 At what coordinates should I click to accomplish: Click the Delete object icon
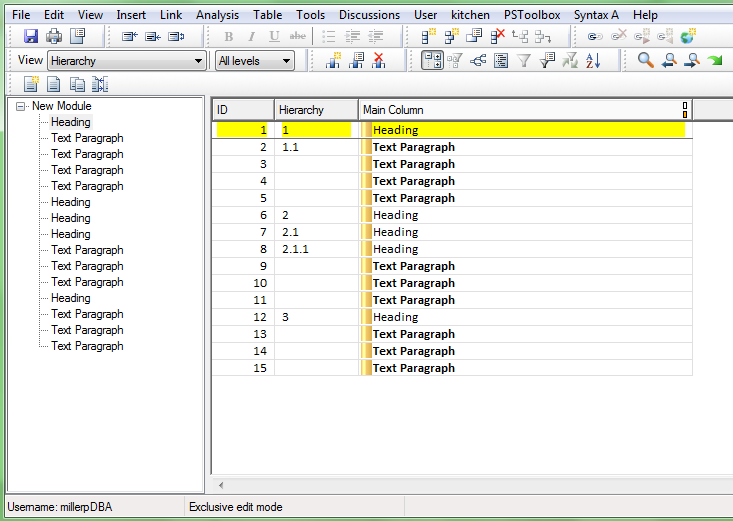click(x=498, y=36)
